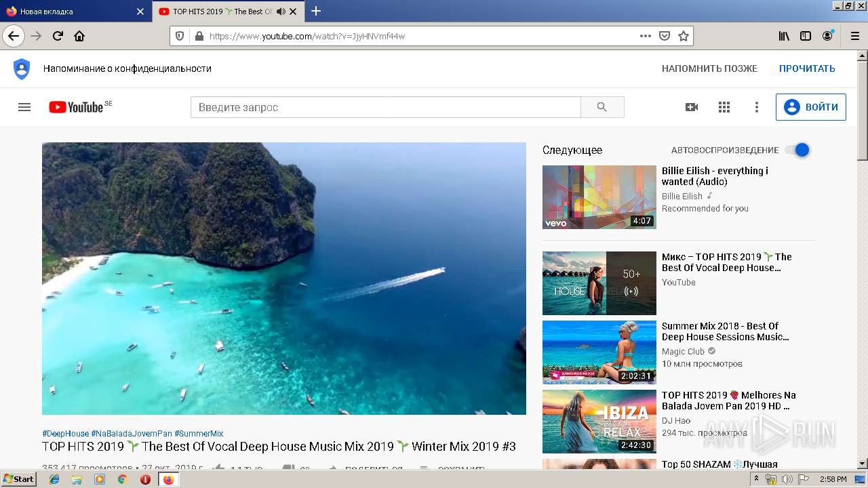
Task: Click ПРОЧИТАТЬ privacy link
Action: coord(807,68)
